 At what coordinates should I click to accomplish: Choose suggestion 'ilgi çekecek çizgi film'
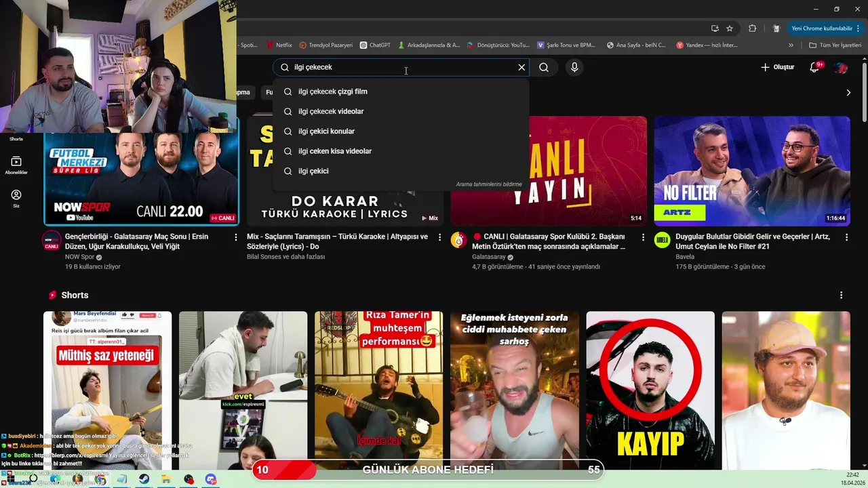click(401, 91)
